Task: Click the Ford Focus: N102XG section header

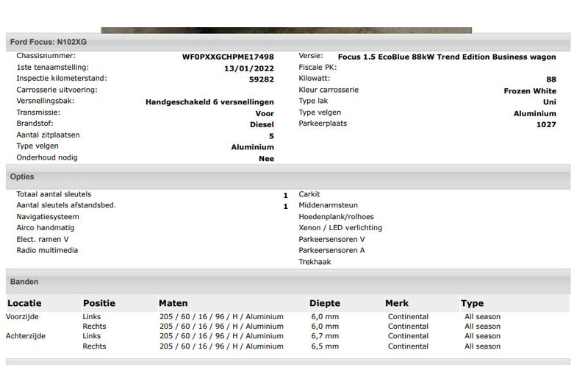Action: point(48,43)
